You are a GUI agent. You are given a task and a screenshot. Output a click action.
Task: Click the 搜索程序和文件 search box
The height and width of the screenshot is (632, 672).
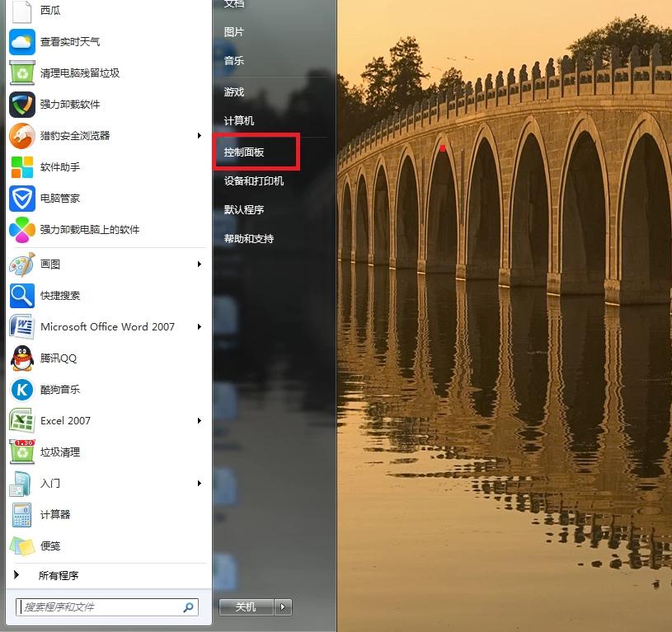99,606
